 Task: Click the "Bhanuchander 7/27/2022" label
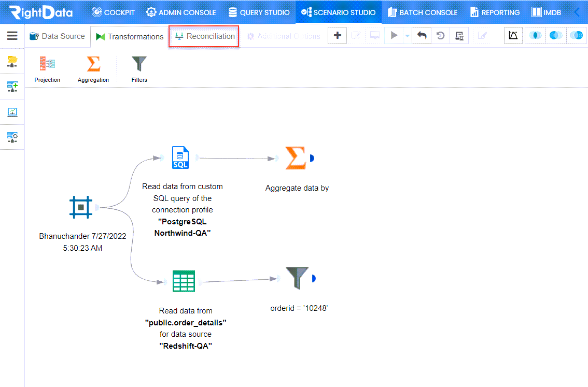[82, 236]
